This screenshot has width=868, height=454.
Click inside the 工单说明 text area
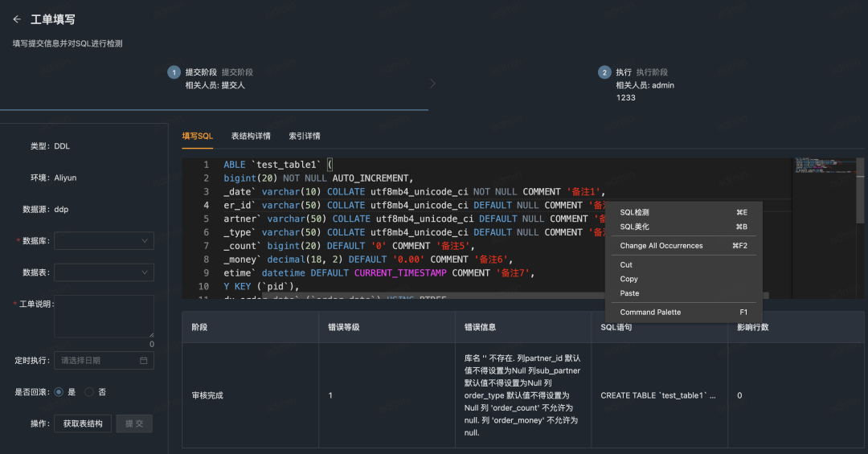(104, 316)
